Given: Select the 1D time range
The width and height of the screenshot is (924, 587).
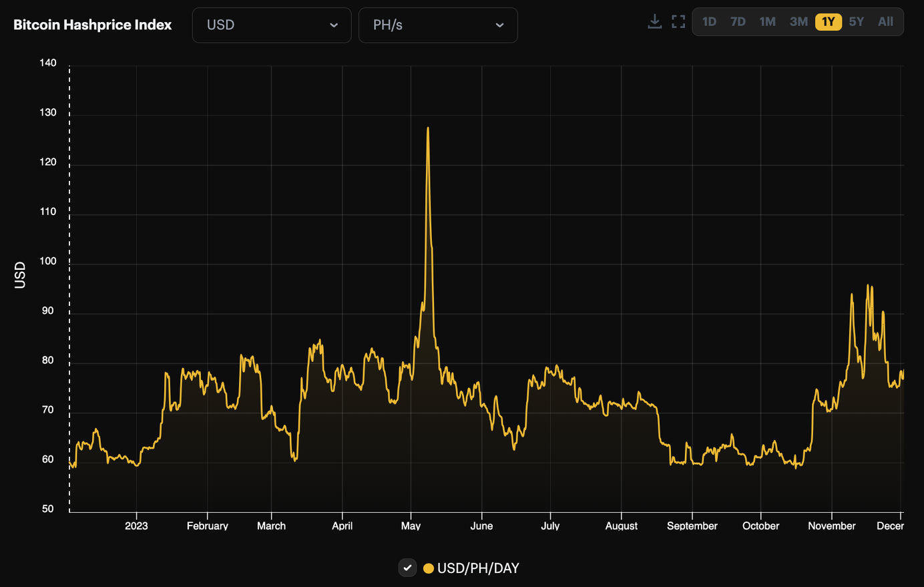Looking at the screenshot, I should [709, 21].
